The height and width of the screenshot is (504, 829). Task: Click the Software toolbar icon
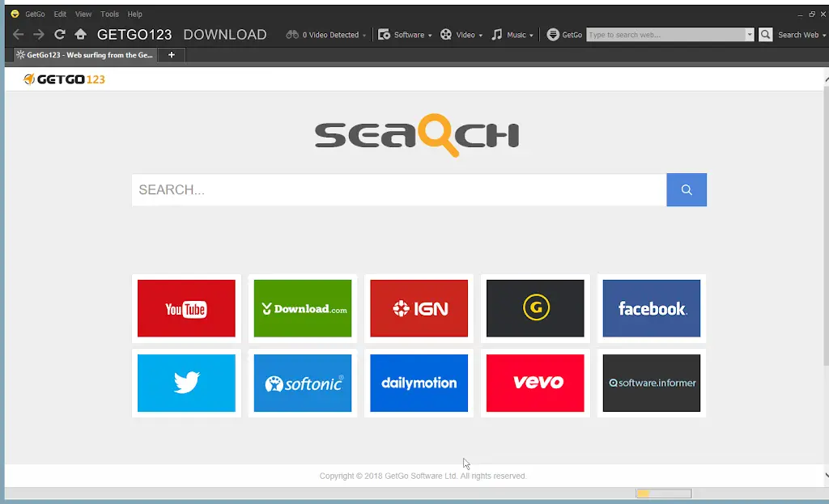(x=385, y=35)
